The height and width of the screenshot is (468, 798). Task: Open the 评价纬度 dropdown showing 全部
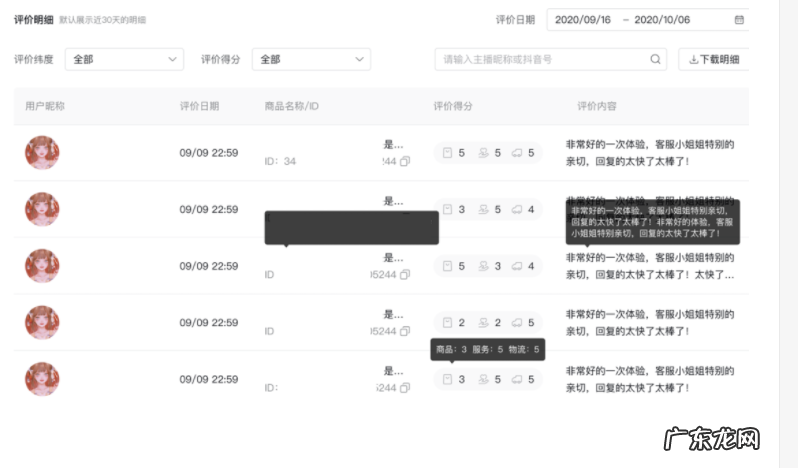click(x=124, y=60)
